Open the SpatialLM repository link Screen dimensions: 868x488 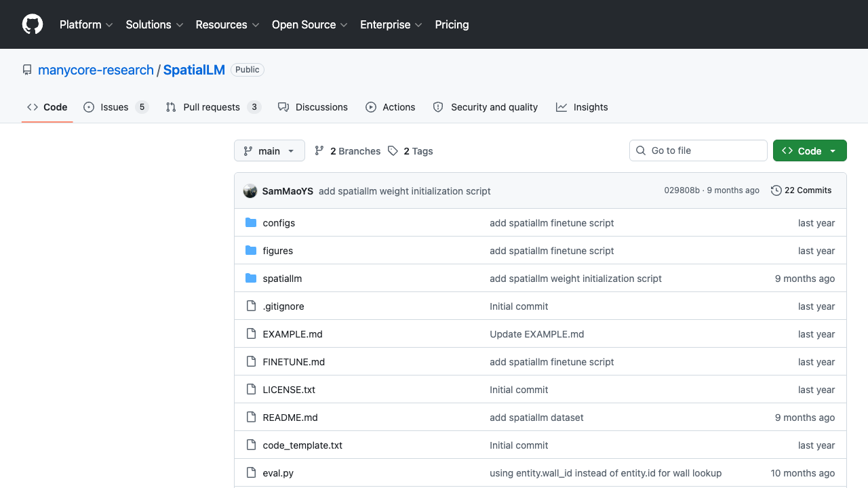coord(194,70)
